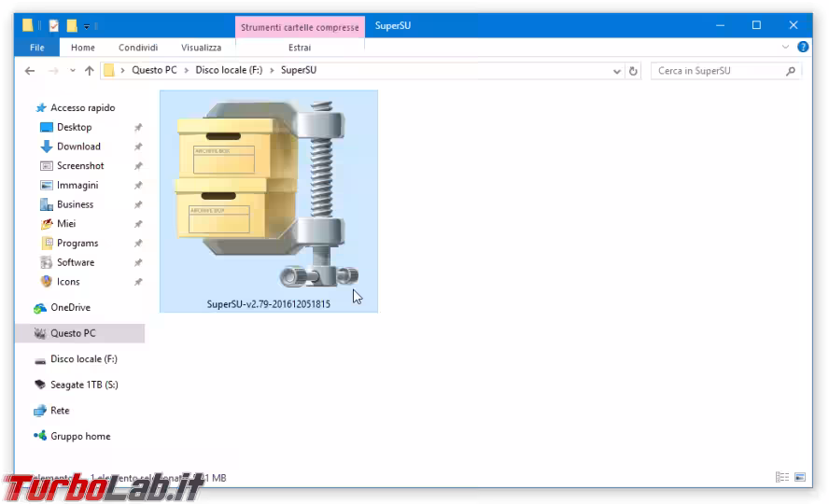Open the Estrai compressed folder tab

point(300,48)
